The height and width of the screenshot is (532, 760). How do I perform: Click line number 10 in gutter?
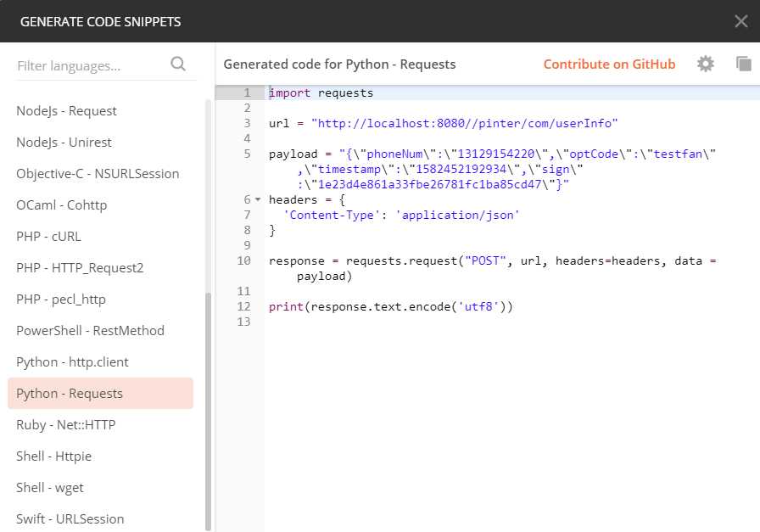click(243, 260)
